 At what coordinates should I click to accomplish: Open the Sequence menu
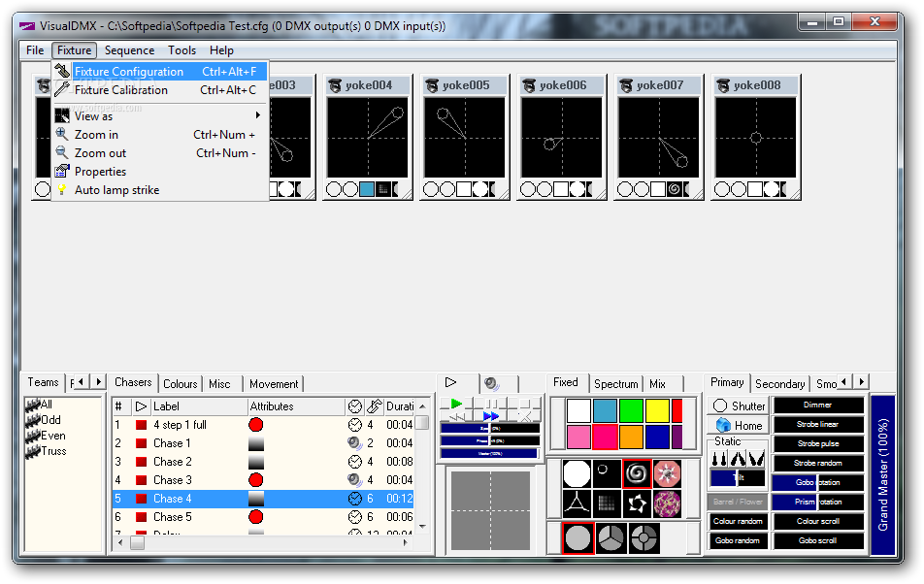[x=129, y=50]
